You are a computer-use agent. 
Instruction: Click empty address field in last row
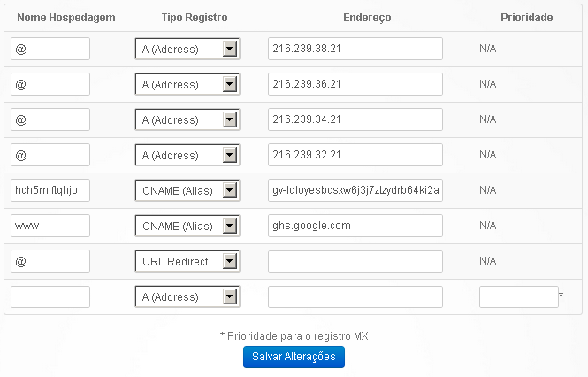[355, 297]
